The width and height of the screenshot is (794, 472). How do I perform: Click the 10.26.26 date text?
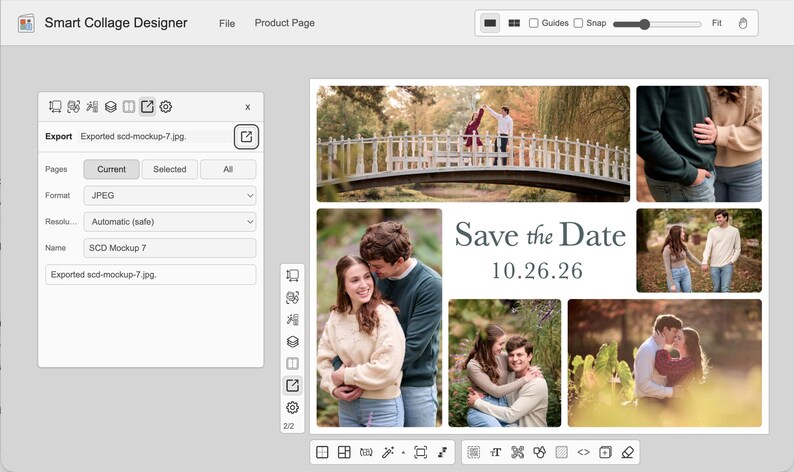(537, 271)
